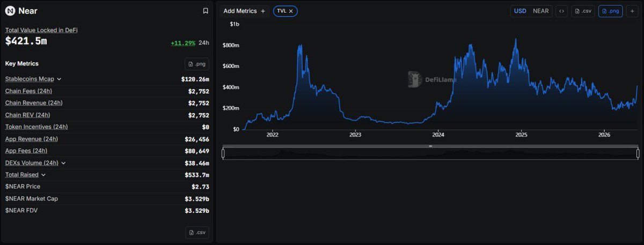Viewport: 644px width, 245px height.
Task: Click the Near chain logo icon
Action: pyautogui.click(x=10, y=11)
